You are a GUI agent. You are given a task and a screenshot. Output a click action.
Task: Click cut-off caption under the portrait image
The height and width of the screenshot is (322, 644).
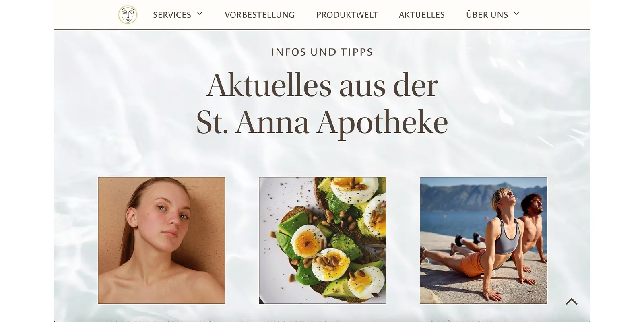tap(160, 320)
